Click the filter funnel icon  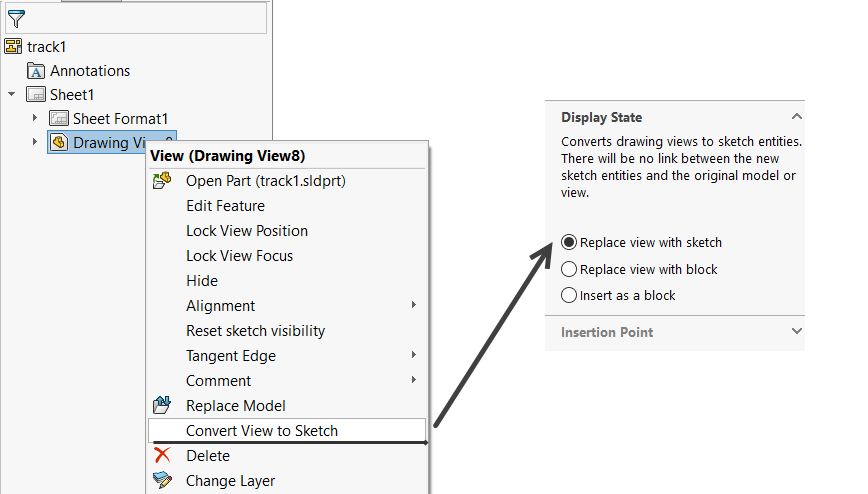point(16,19)
